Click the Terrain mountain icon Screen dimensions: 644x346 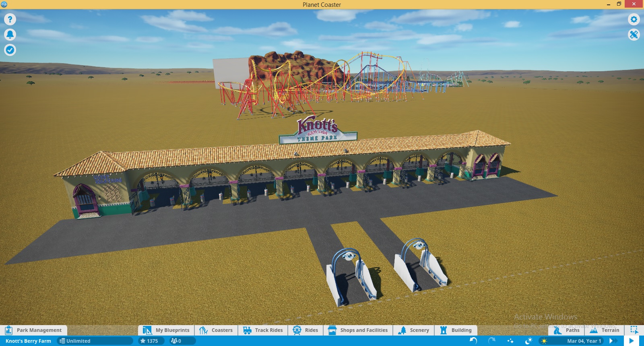pos(594,330)
